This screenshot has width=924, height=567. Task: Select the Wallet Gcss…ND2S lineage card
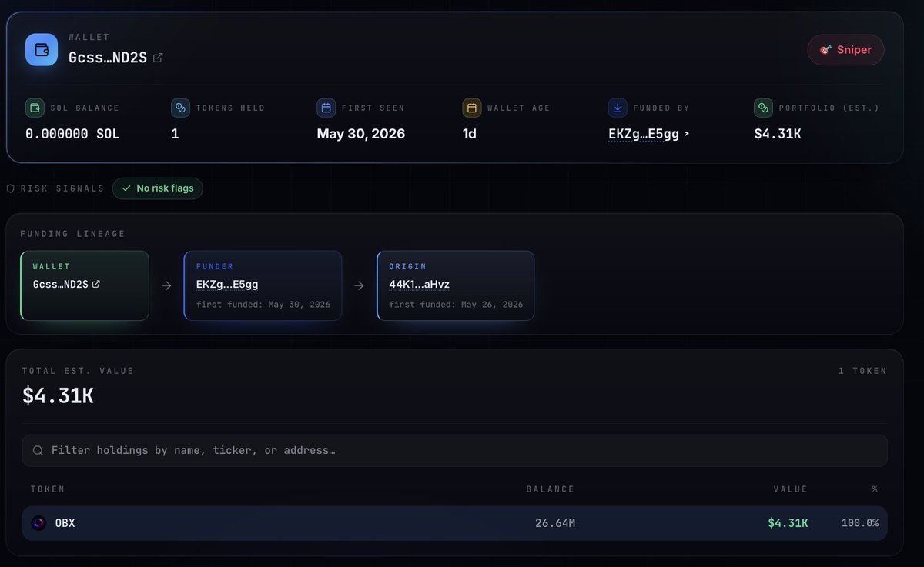(x=85, y=285)
